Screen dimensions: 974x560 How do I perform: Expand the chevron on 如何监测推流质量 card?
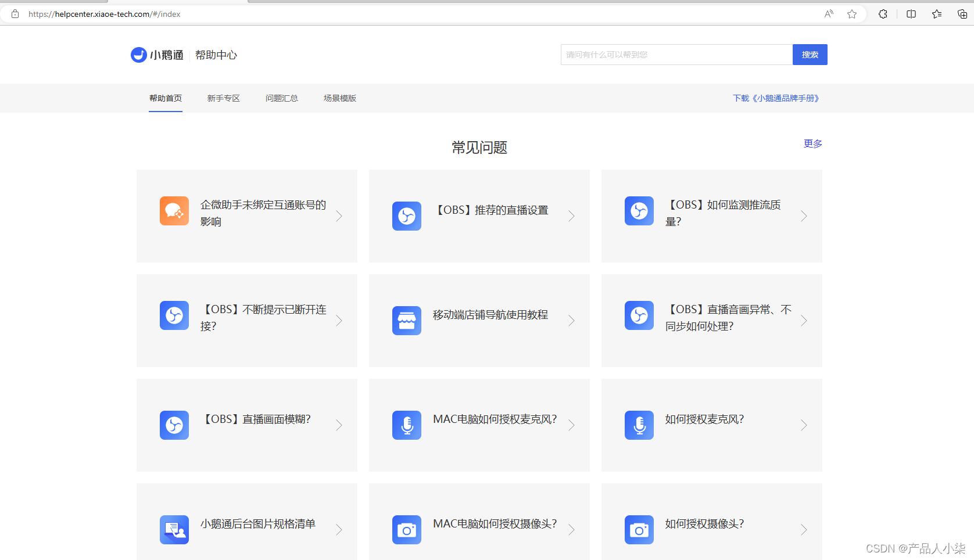[x=804, y=216]
